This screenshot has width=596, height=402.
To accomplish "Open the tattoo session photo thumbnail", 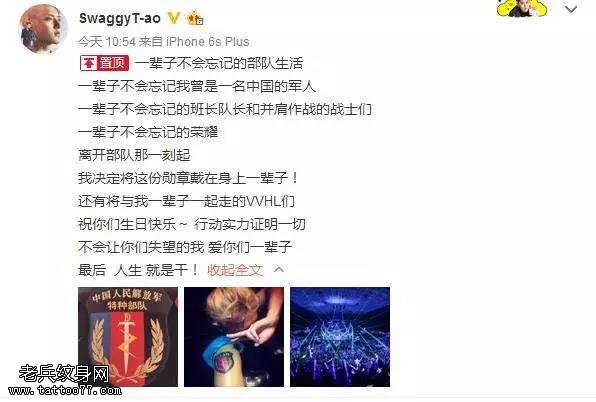I will [x=234, y=337].
